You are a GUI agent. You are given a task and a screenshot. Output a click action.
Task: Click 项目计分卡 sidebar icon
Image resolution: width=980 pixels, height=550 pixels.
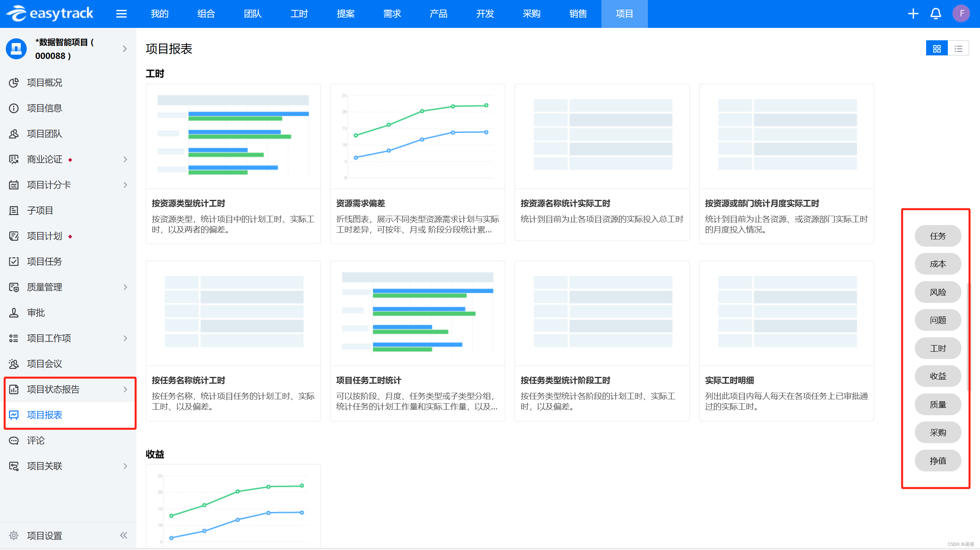14,185
